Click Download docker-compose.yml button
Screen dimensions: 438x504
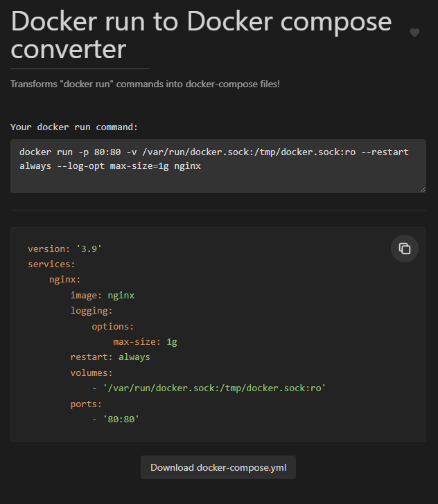pyautogui.click(x=218, y=467)
